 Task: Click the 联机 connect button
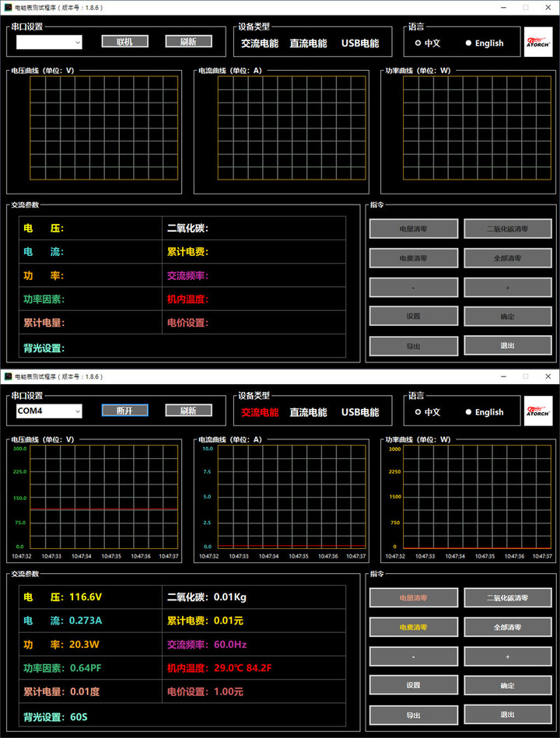pos(124,42)
